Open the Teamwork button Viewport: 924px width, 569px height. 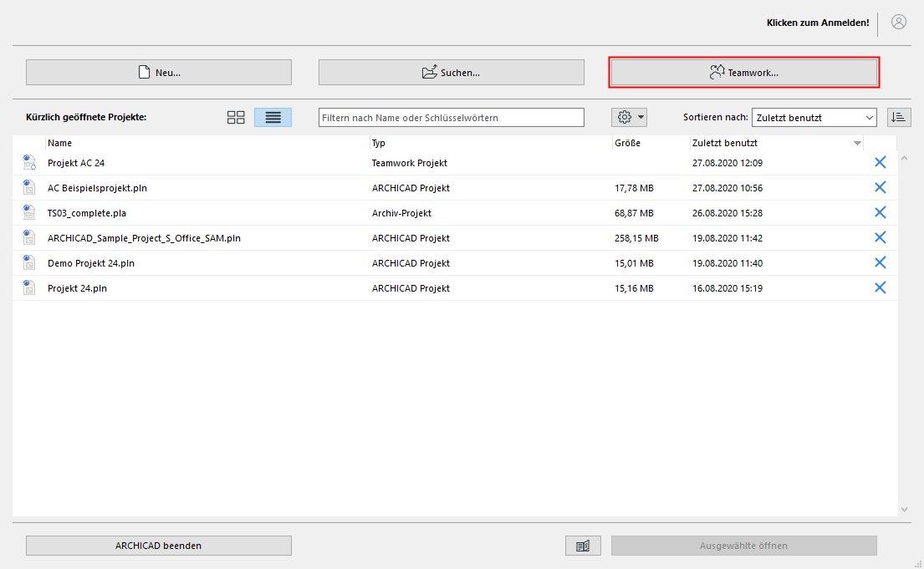(743, 73)
